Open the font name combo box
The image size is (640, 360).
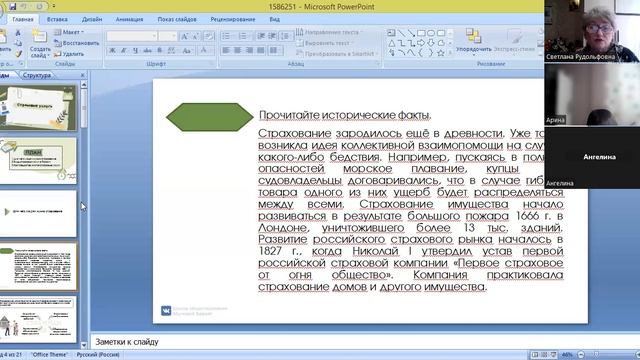coord(132,36)
